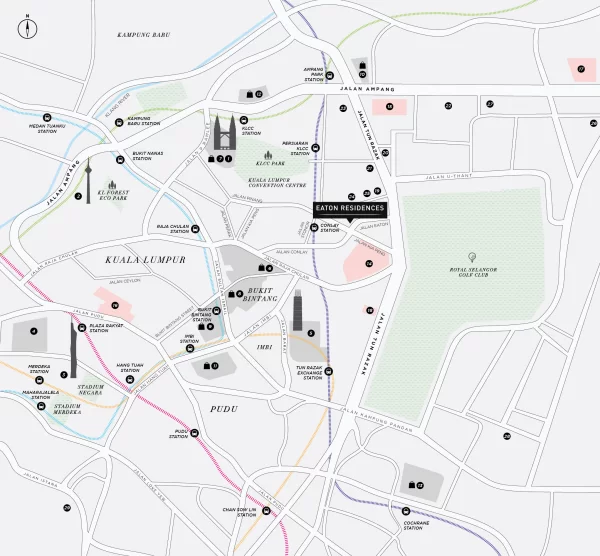Click the Chan Sow Lin Station icon

click(266, 510)
